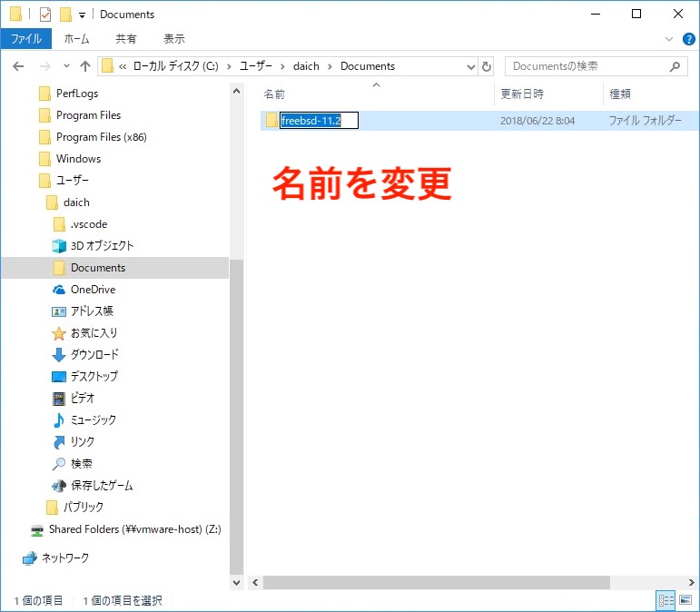The image size is (700, 612).
Task: Click navigation pane scroll down arrow
Action: (x=237, y=583)
